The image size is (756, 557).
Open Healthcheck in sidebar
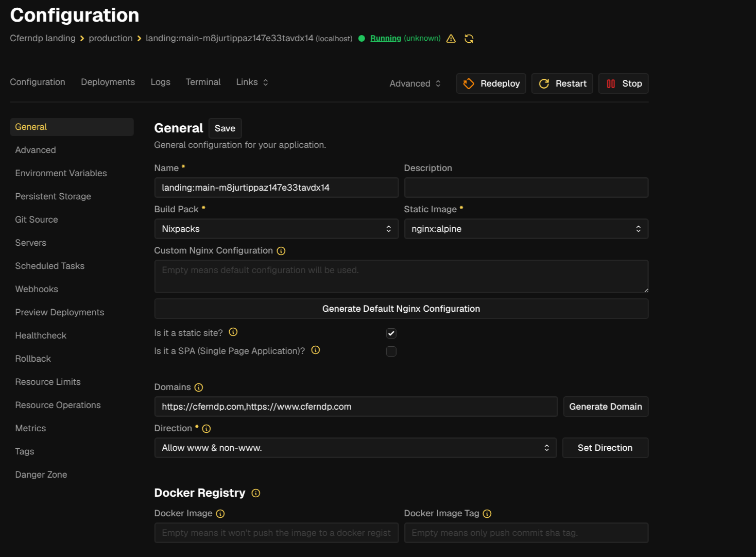coord(72,335)
